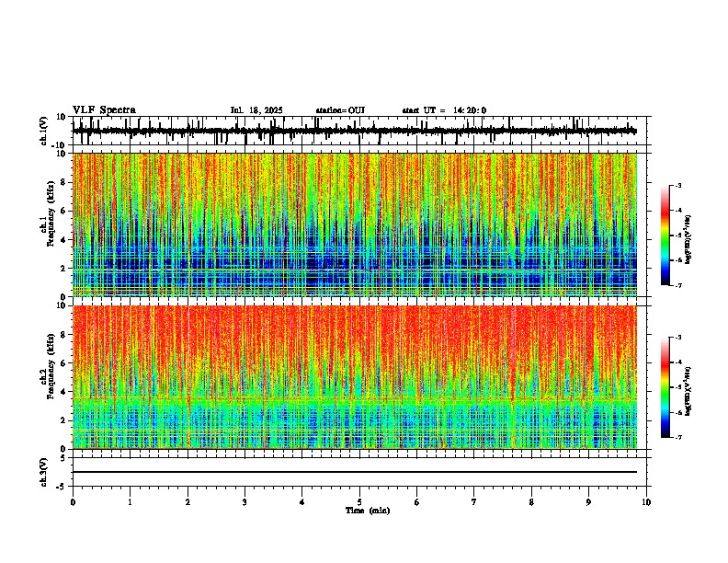Click the color bar beside ch.2 spectrogram
The width and height of the screenshot is (728, 563).
tap(665, 387)
